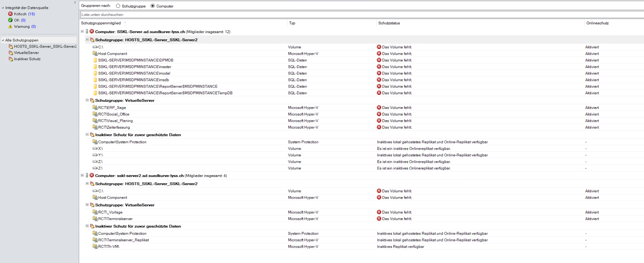Viewport: 644px width, 263px height.
Task: Click the Hyper-V icon beside RCT\Visual_Planing
Action: pyautogui.click(x=95, y=120)
